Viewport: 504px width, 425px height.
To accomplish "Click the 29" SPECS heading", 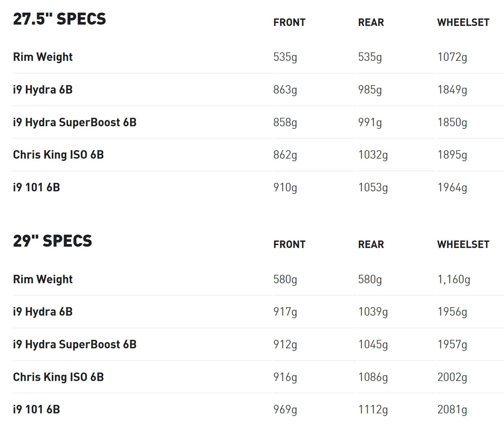I will (x=52, y=241).
